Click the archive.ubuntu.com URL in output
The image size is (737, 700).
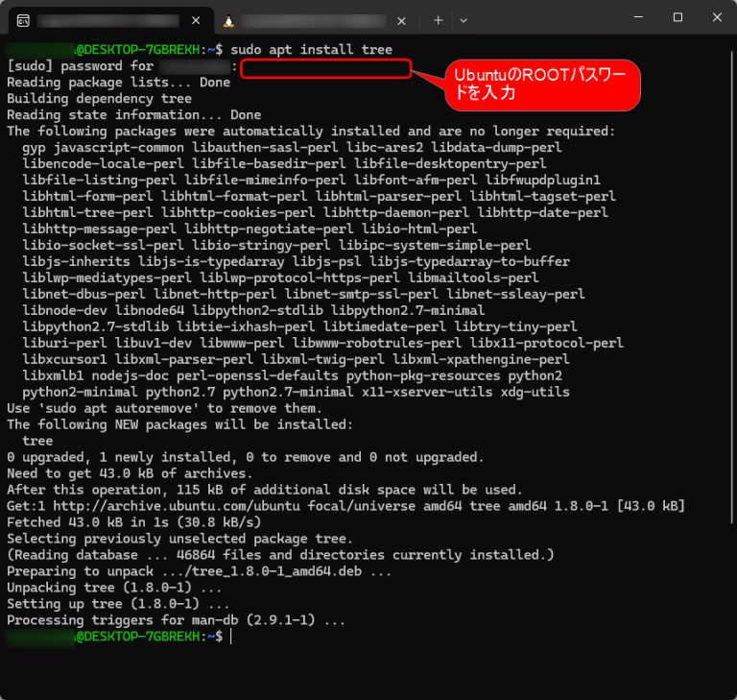point(177,506)
